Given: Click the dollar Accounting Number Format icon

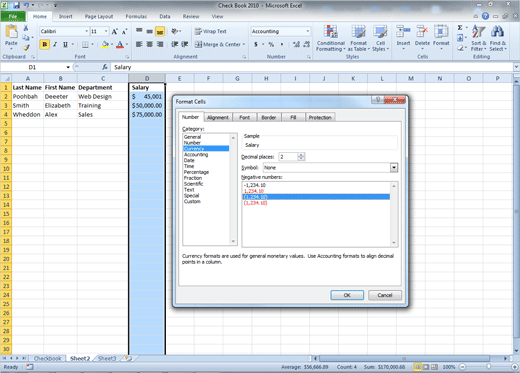Looking at the screenshot, I should pyautogui.click(x=256, y=44).
